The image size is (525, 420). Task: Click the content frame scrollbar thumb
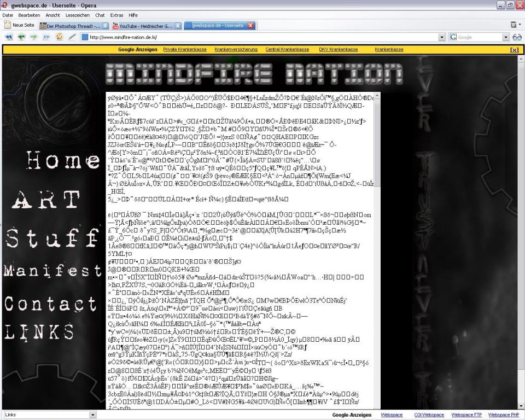(377, 142)
